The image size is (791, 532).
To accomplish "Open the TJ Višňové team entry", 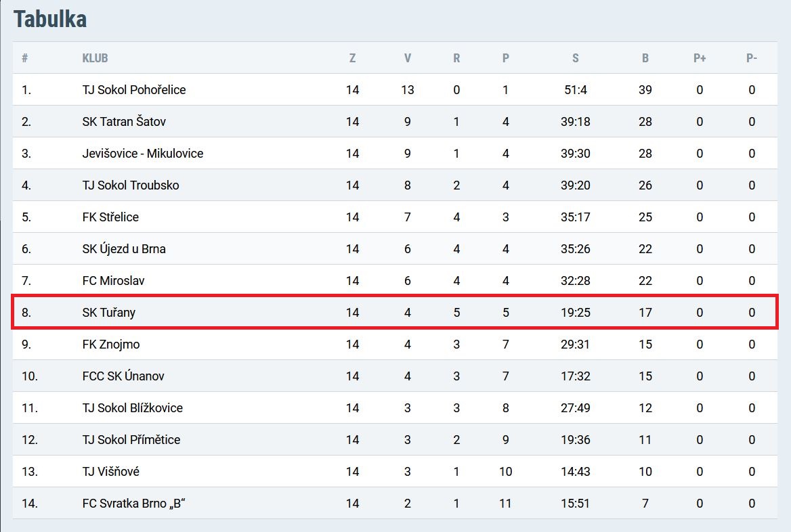I will (x=111, y=471).
